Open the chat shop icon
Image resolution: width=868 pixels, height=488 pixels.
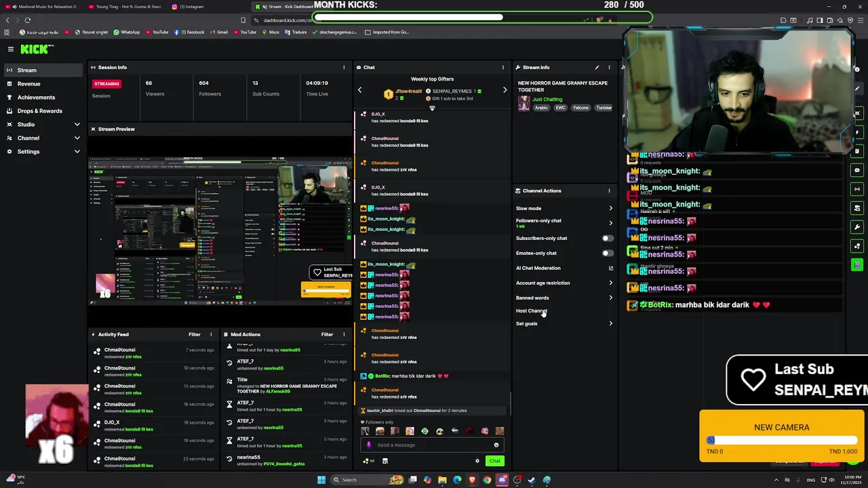click(x=385, y=461)
